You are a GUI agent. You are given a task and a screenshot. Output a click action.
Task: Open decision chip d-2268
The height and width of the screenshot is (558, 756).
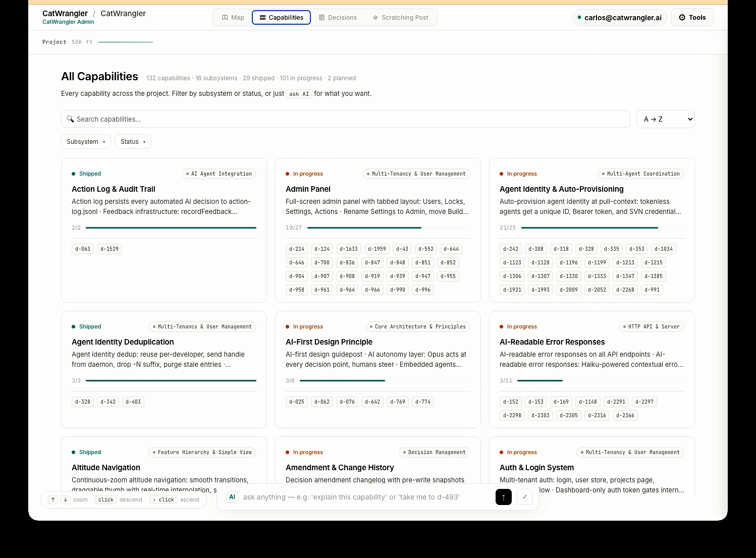click(625, 290)
